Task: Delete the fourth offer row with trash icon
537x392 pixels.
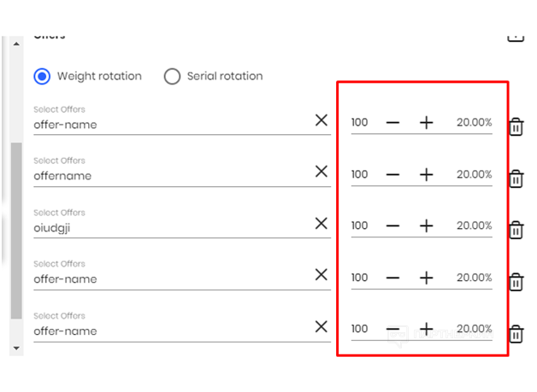Action: 516,282
